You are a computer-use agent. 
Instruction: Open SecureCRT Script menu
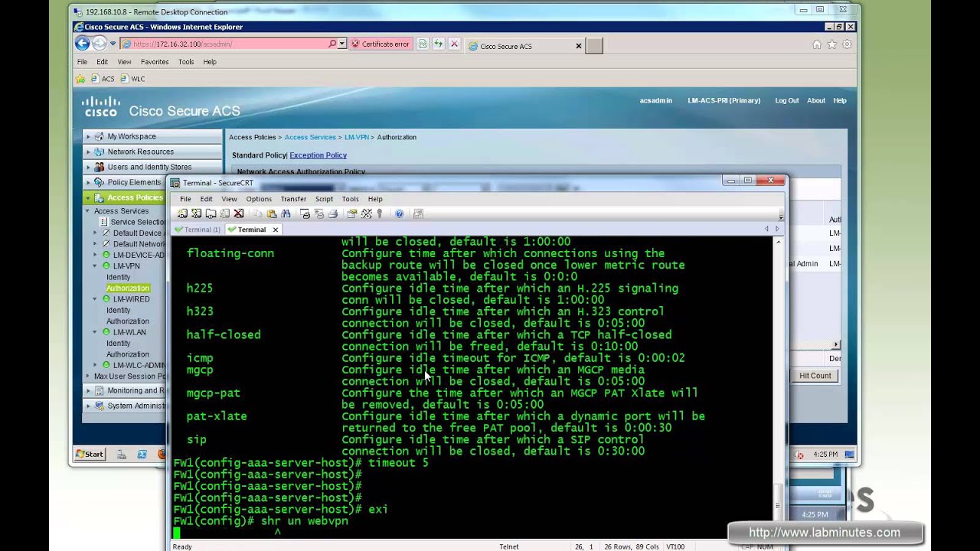click(324, 199)
